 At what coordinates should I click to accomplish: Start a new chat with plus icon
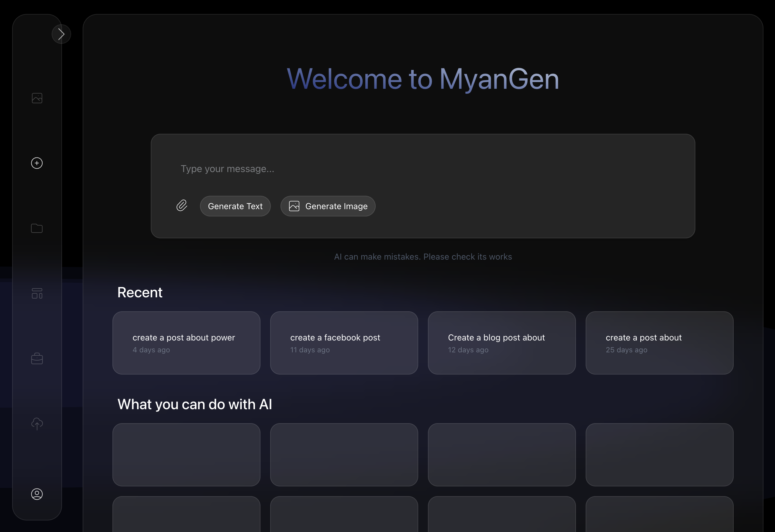(x=37, y=163)
